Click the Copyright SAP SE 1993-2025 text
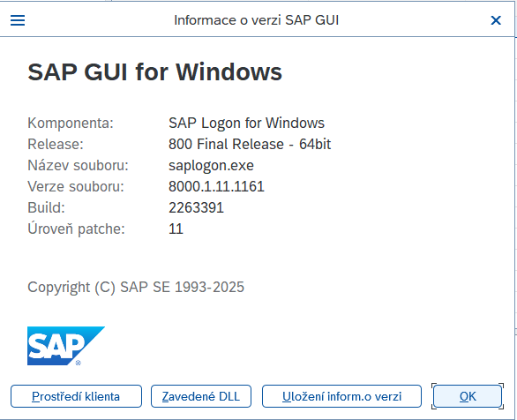Image resolution: width=517 pixels, height=420 pixels. click(136, 287)
